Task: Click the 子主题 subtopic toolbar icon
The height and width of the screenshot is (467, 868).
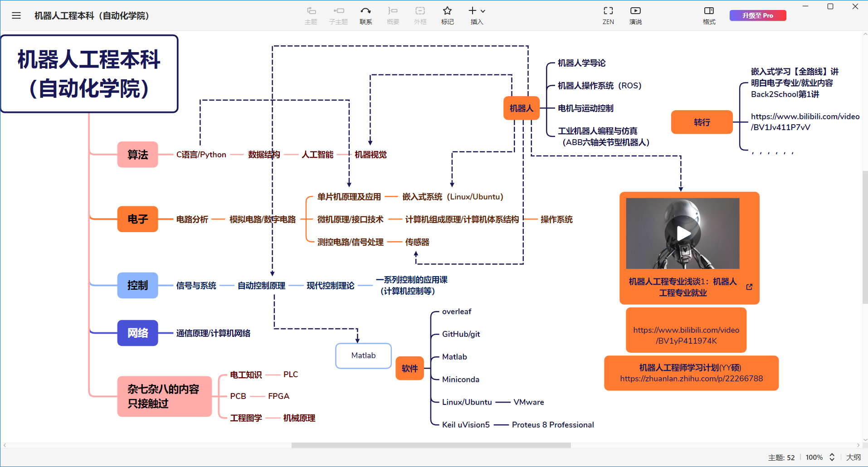Action: 338,15
